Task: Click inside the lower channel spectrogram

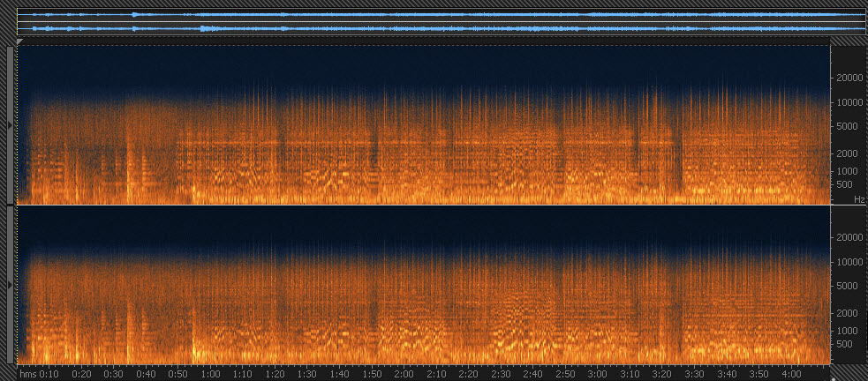Action: tap(424, 285)
